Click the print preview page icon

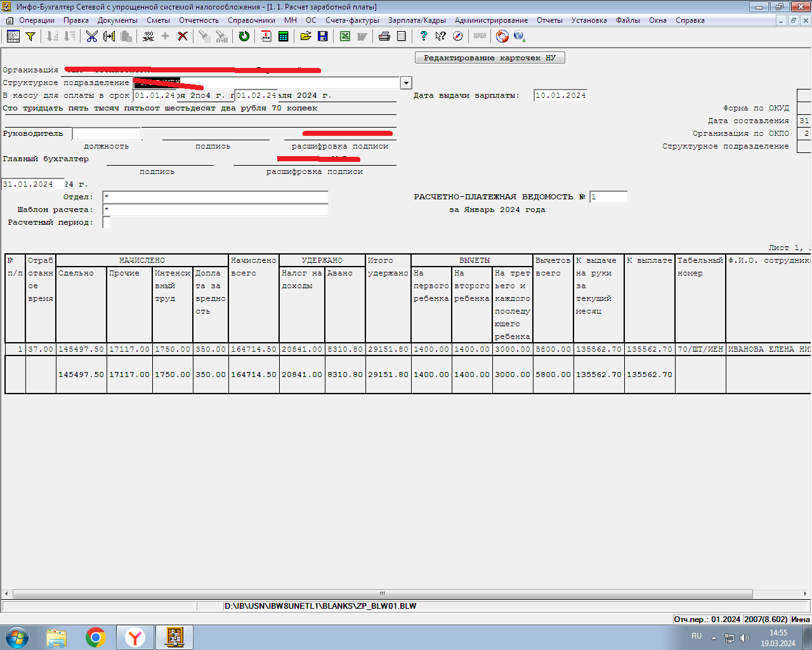tap(402, 36)
